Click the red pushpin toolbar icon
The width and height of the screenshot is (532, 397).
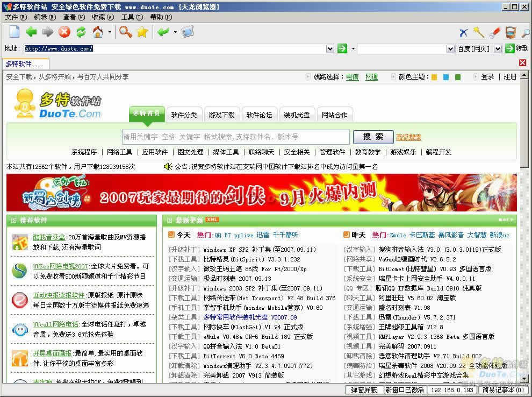coord(495,32)
